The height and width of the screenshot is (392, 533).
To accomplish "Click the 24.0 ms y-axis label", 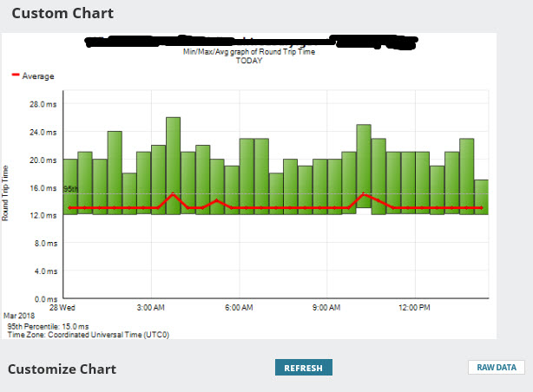I will click(x=43, y=132).
